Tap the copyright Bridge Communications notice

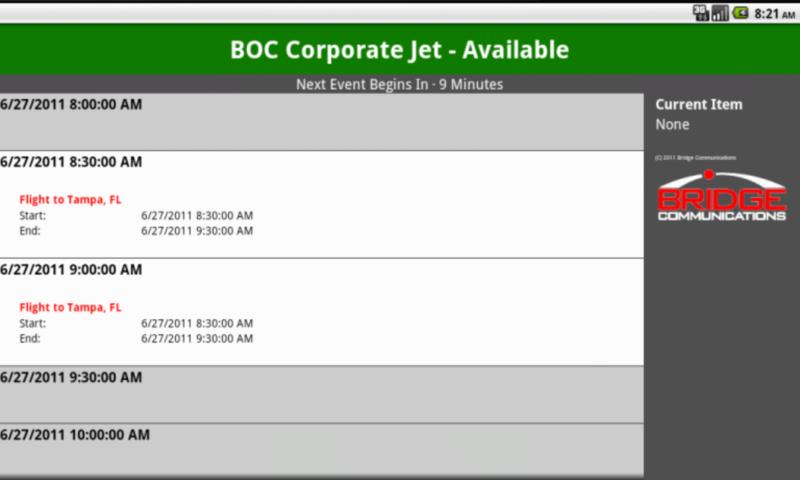tap(695, 158)
